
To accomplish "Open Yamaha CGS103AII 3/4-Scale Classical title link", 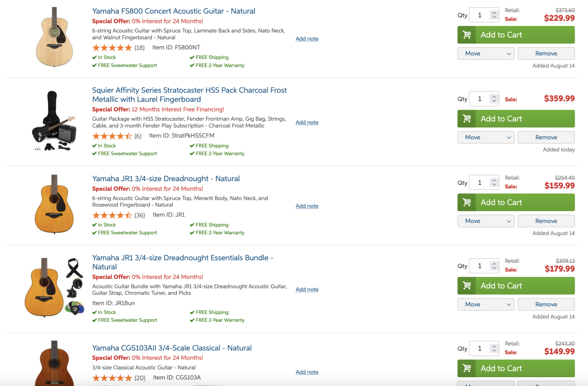I will coord(172,348).
